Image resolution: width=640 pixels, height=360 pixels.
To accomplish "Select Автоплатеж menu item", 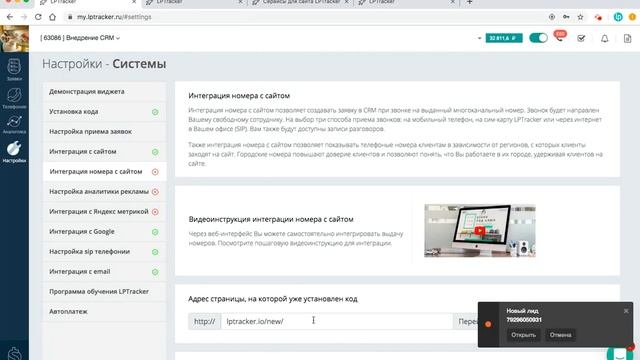I will 104,311.
